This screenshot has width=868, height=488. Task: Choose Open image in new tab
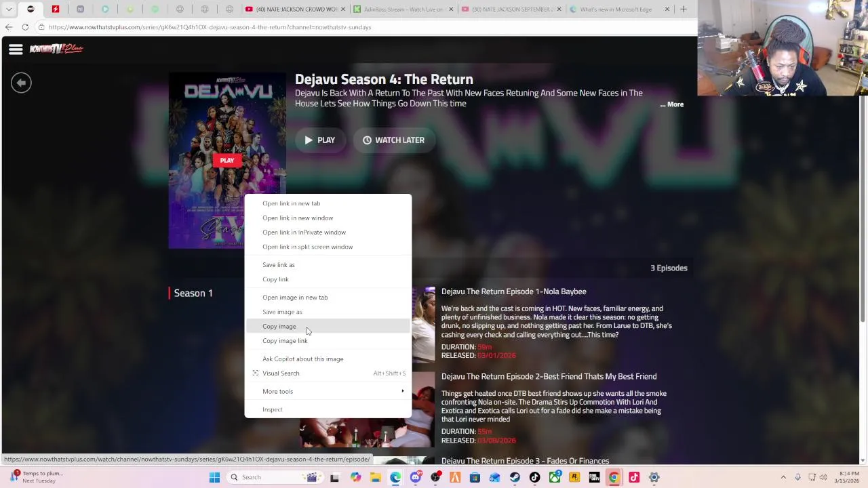tap(328, 298)
